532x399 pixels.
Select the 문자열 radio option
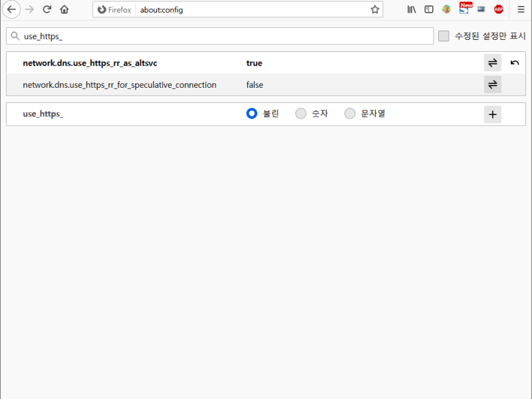[x=350, y=114]
